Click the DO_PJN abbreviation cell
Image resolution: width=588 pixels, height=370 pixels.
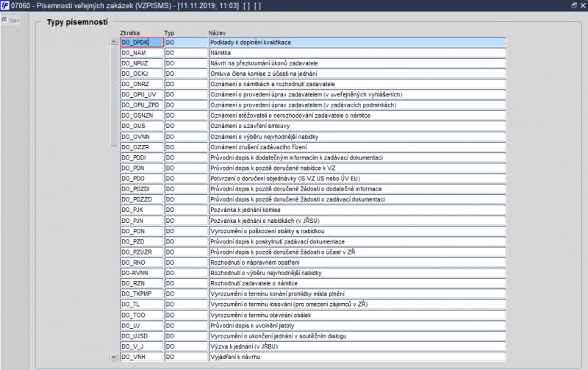(142, 221)
